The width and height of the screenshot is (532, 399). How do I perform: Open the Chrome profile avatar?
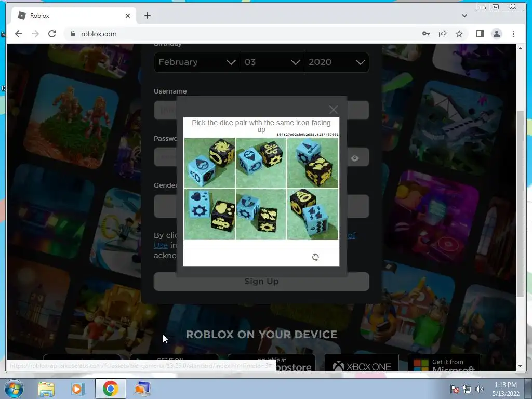click(x=496, y=34)
